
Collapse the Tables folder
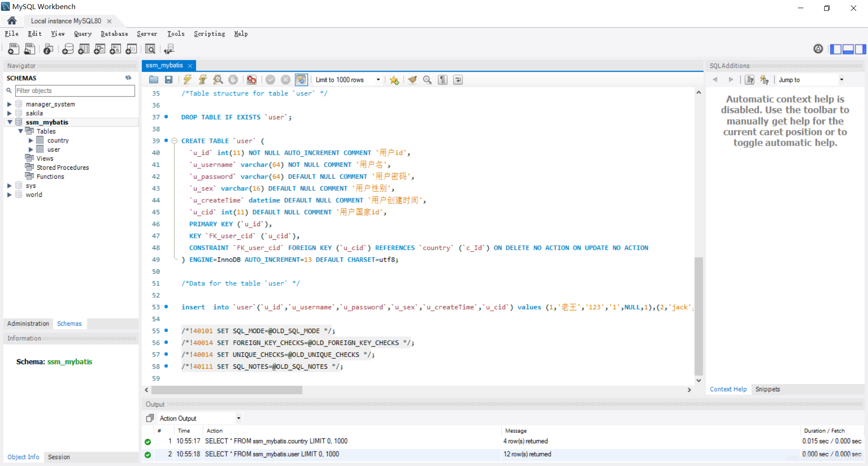(x=20, y=131)
